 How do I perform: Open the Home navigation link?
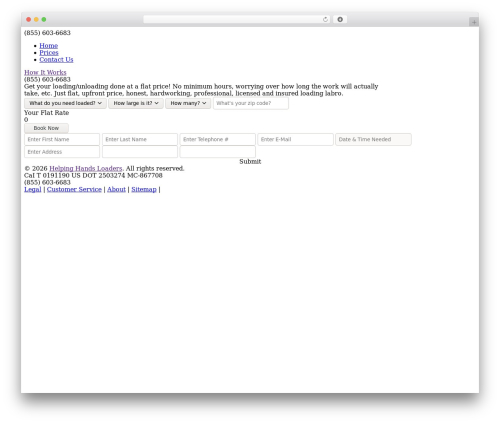point(49,46)
